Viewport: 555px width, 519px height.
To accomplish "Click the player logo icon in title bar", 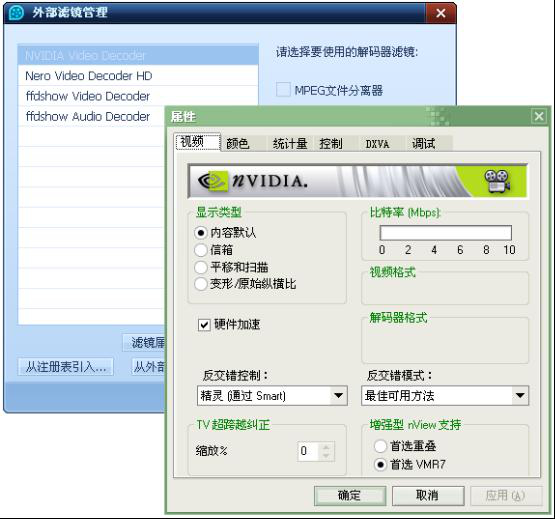I will pyautogui.click(x=16, y=13).
